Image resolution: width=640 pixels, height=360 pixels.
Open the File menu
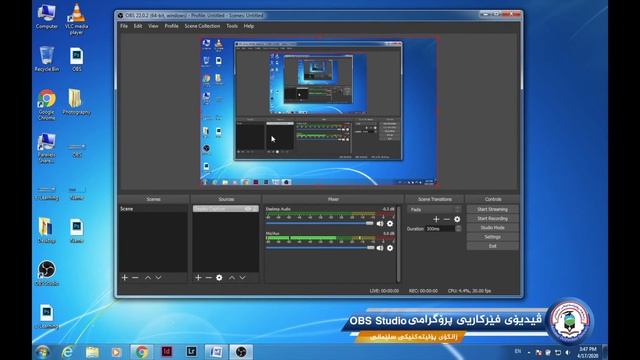tap(124, 26)
